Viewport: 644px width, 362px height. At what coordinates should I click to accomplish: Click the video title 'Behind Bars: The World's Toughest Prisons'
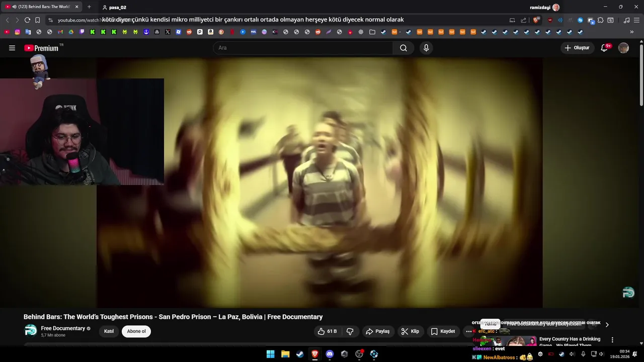tap(173, 317)
